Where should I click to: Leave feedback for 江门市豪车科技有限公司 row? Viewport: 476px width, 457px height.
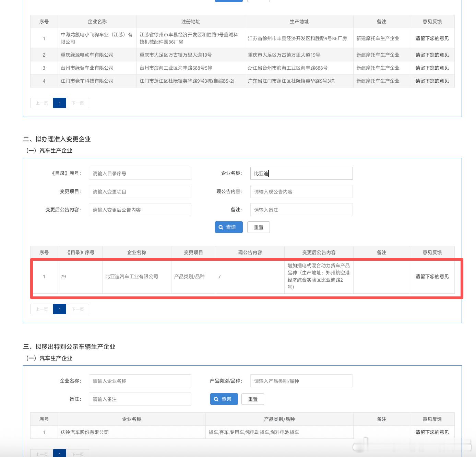[432, 81]
